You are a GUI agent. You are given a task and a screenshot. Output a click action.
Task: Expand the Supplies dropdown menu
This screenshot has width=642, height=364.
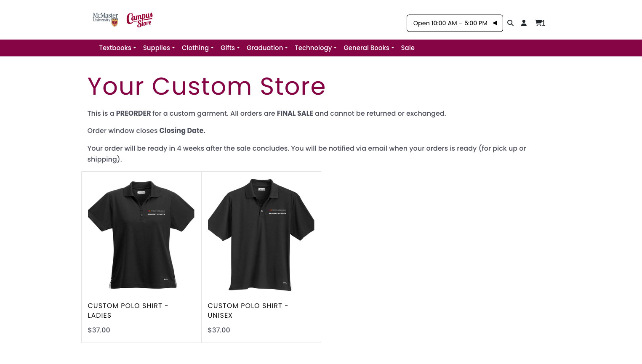click(x=159, y=48)
